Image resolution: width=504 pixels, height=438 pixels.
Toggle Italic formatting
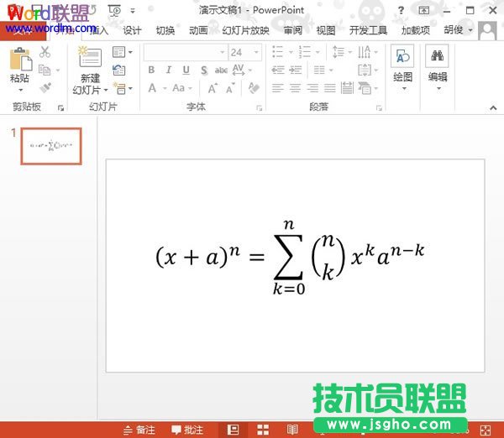point(169,70)
